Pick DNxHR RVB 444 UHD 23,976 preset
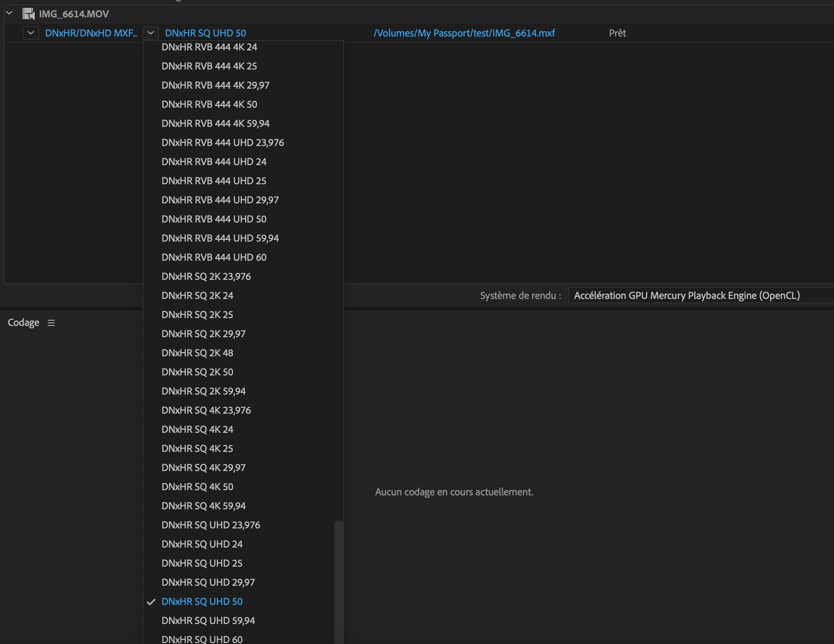Screen dimensions: 834x644 click(222, 143)
